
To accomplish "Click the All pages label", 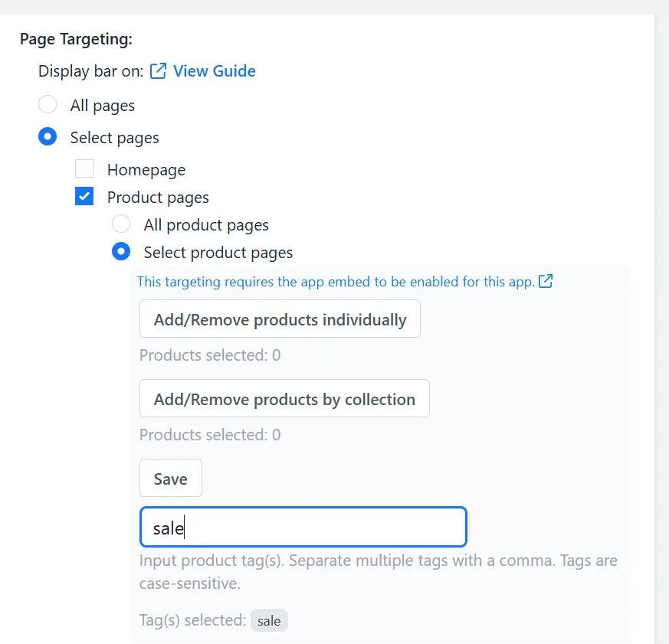I will point(103,106).
